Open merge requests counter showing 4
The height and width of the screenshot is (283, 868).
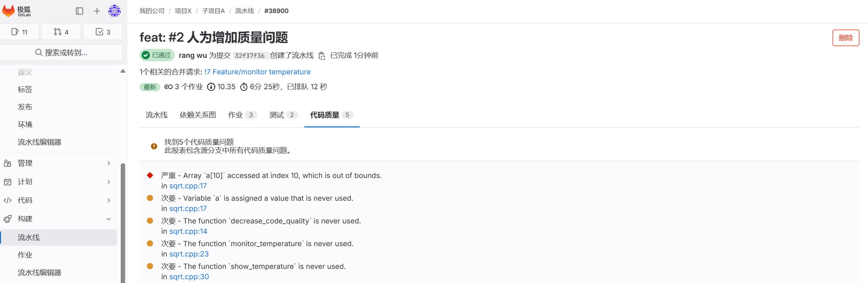pyautogui.click(x=61, y=32)
